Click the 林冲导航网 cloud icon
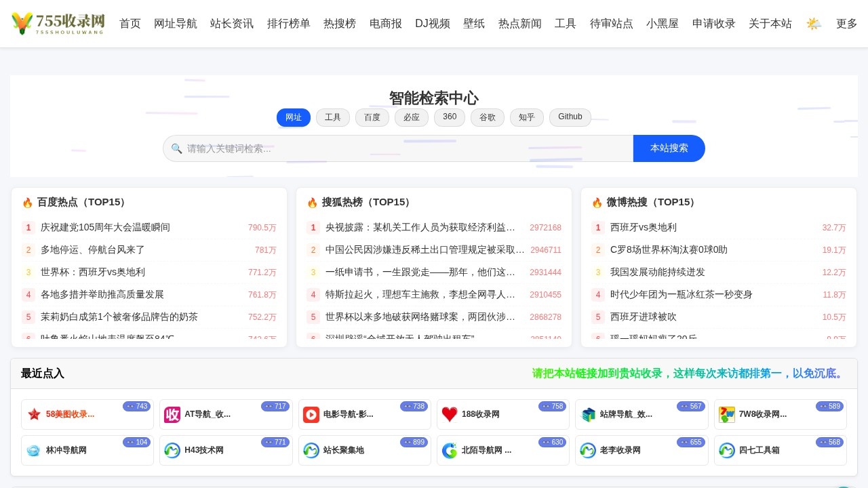868x488 pixels. pyautogui.click(x=34, y=450)
